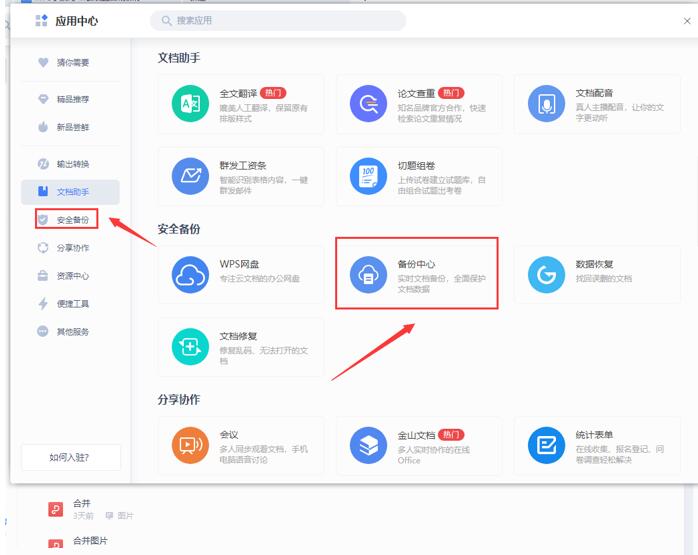The height and width of the screenshot is (555, 698).
Task: Click the 热门 badge on 金山文档
Action: 451,434
